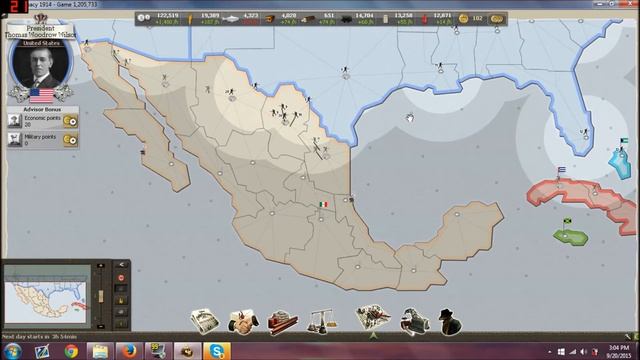Click the coal resource icon

point(346,19)
